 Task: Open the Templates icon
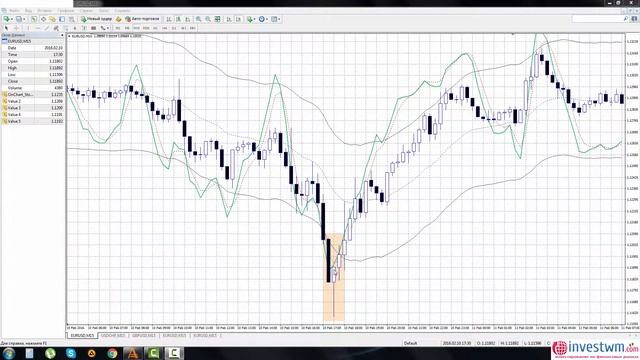274,19
